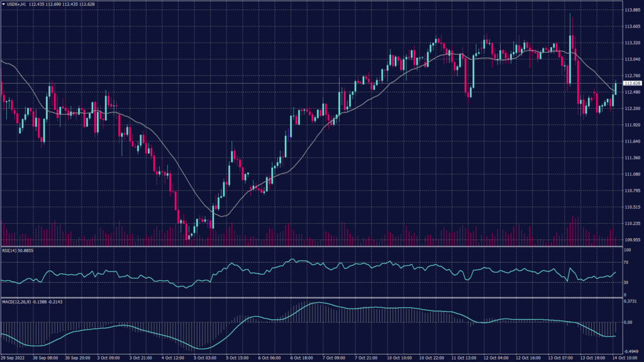Click the 112.760 price axis label
Screen dimensions: 644x362
(631, 75)
